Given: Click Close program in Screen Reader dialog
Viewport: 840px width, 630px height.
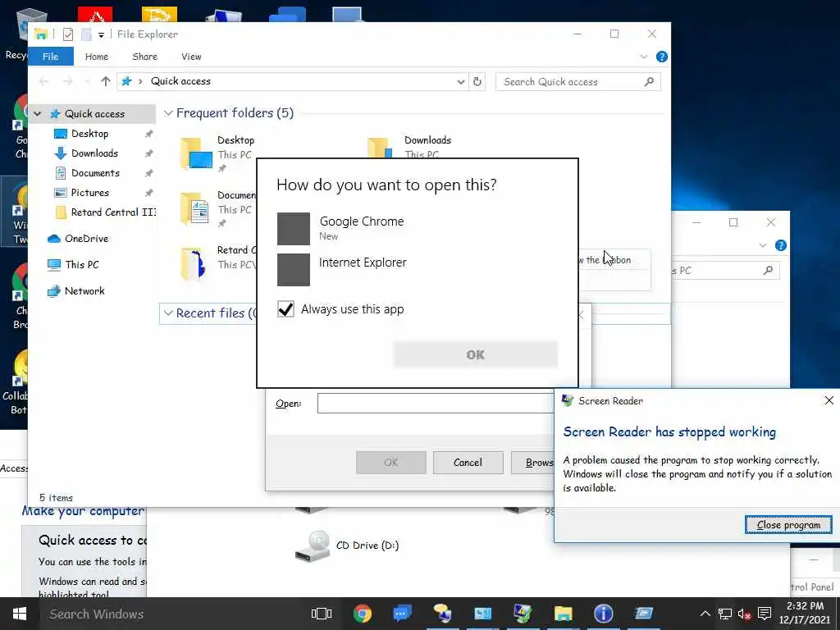Looking at the screenshot, I should (x=788, y=525).
